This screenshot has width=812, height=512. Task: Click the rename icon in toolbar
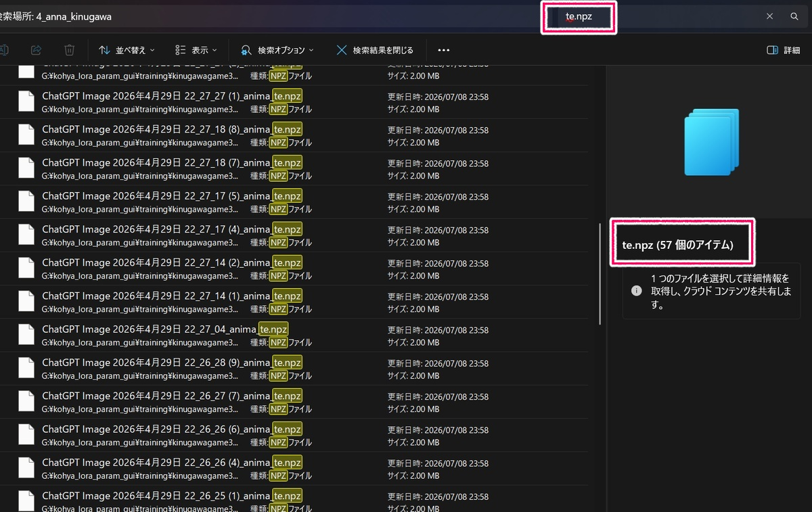click(4, 50)
